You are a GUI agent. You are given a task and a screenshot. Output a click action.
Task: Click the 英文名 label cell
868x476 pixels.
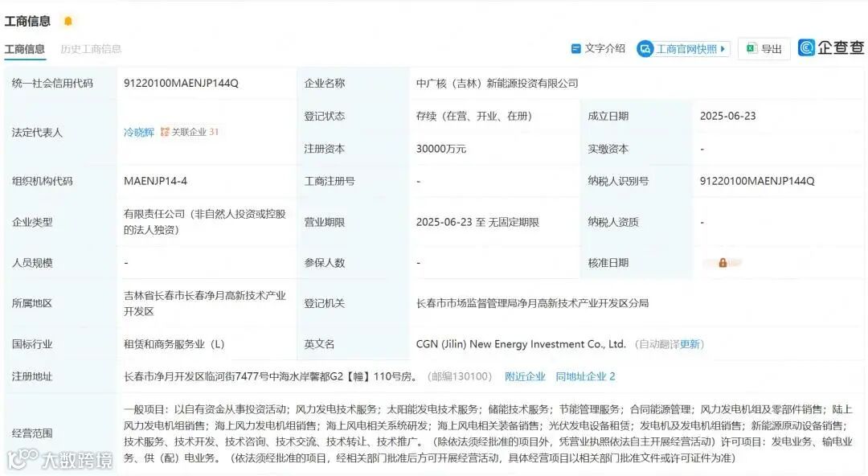pos(353,344)
